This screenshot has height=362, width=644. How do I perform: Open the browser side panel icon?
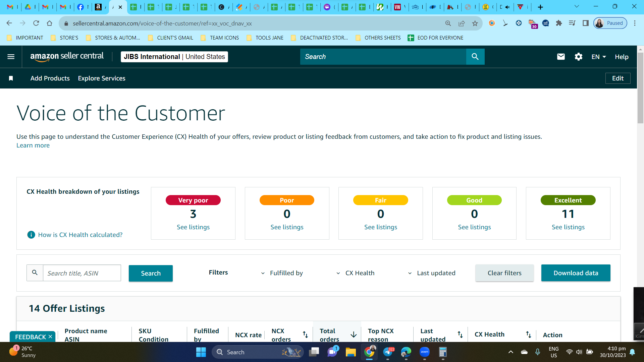point(586,23)
